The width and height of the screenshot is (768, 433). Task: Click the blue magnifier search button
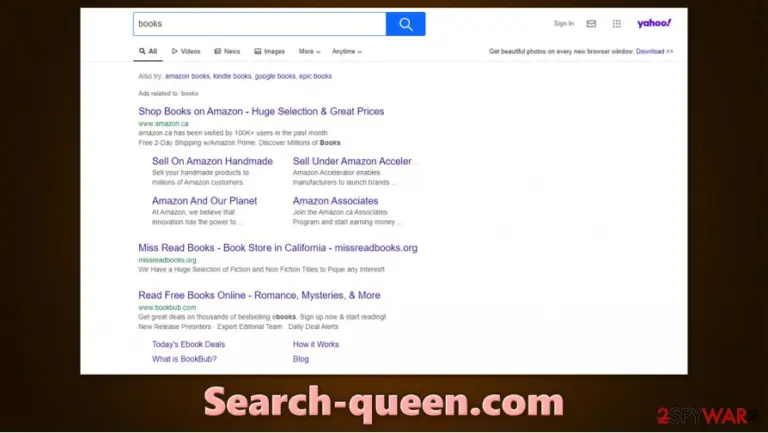tap(405, 24)
